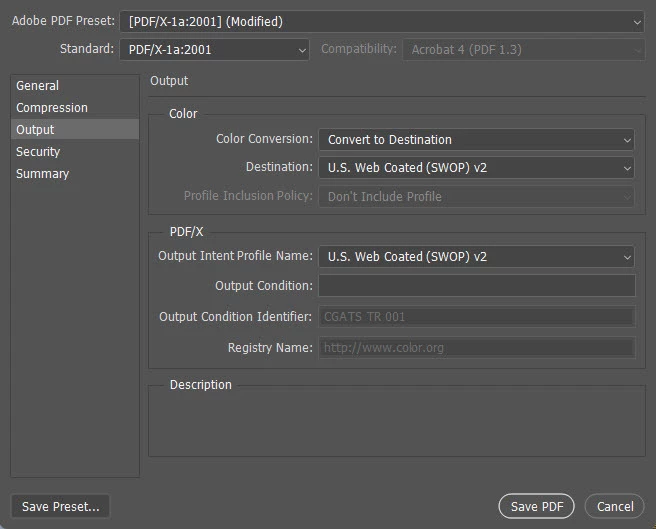Viewport: 656px width, 529px height.
Task: Select the Compression category
Action: 75,108
